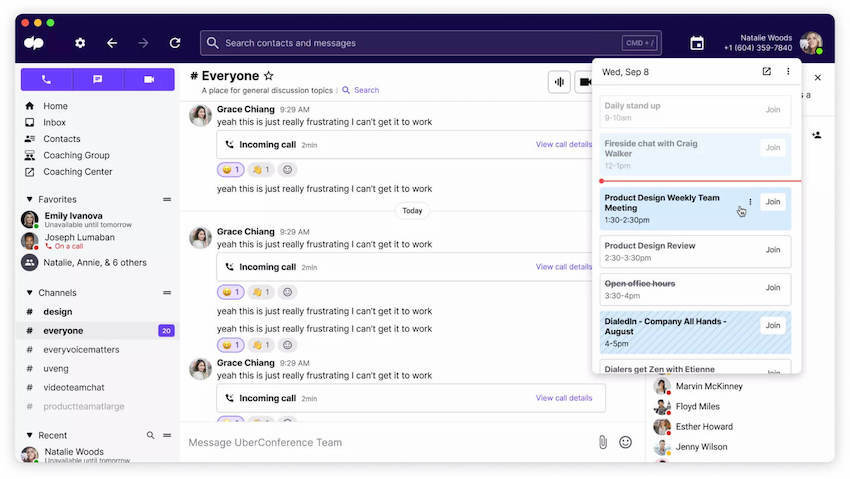850x479 pixels.
Task: Select the videoteamchat channel
Action: pos(98,387)
